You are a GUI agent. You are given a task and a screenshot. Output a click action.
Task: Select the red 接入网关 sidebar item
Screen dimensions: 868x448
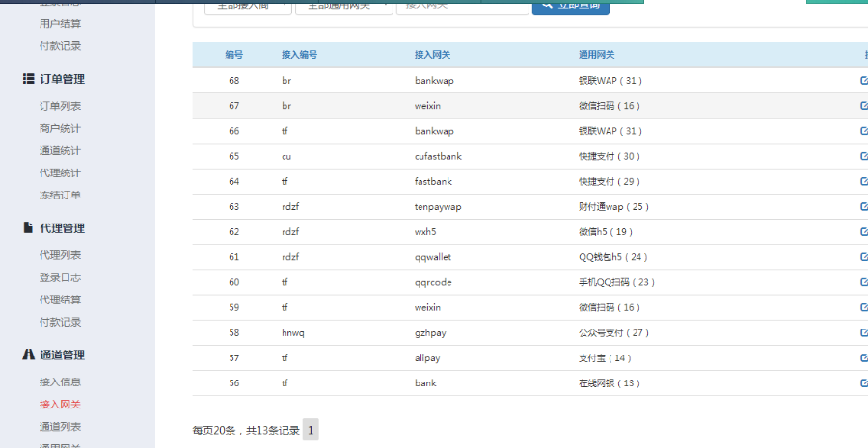coord(60,405)
